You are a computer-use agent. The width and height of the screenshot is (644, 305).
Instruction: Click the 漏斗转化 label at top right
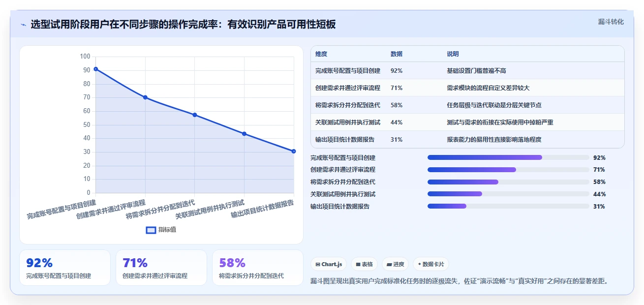[611, 22]
